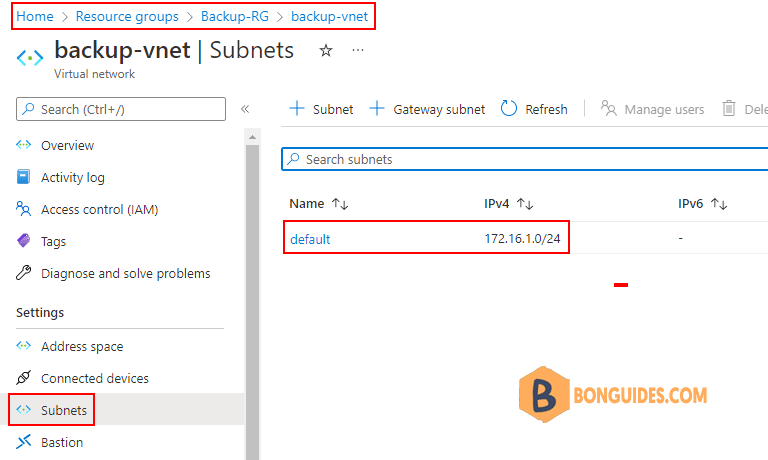Refresh the subnets list
The width and height of the screenshot is (768, 460).
[x=534, y=109]
